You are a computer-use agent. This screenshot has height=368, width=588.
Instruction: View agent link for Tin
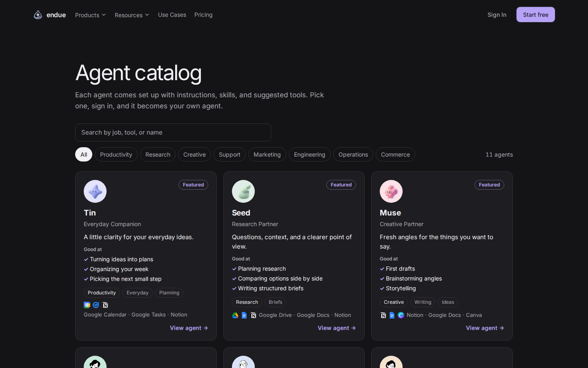pyautogui.click(x=189, y=328)
